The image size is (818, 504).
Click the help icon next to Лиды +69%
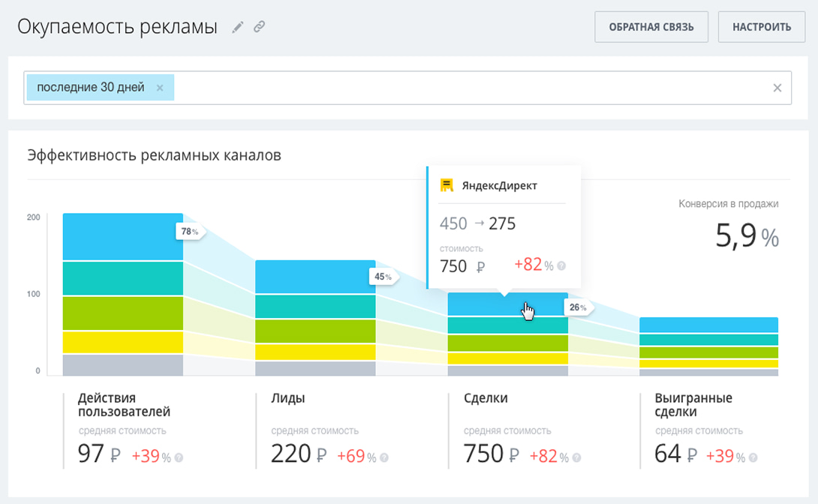pos(383,457)
